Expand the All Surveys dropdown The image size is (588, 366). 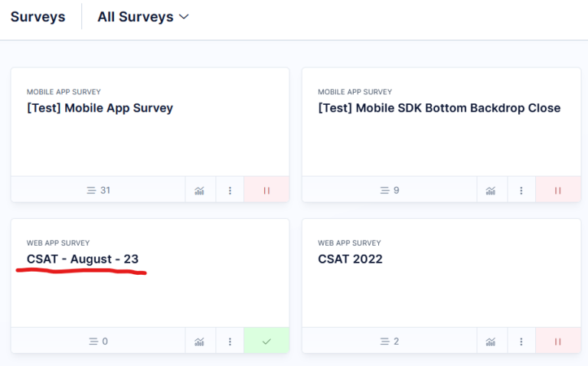[x=143, y=17]
